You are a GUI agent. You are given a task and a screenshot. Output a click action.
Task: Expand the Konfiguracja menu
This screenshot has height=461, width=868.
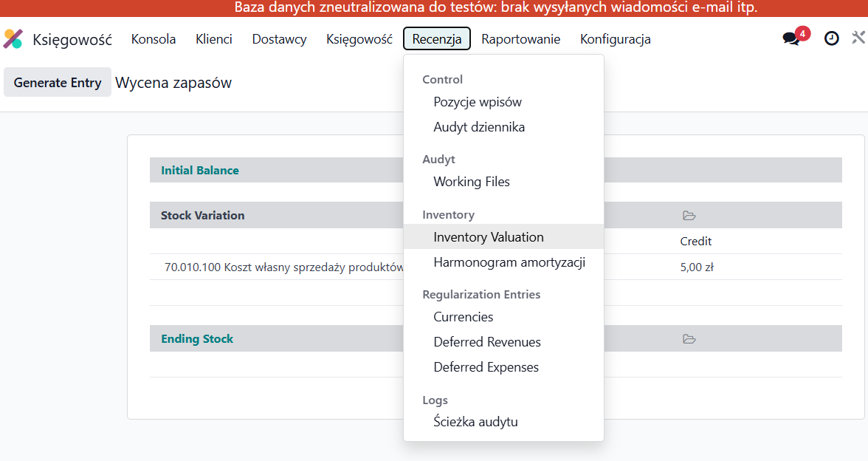tap(615, 39)
